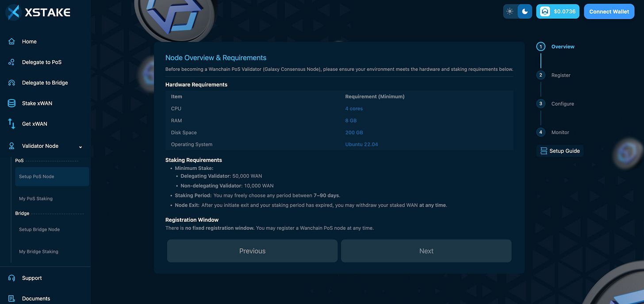Click Connect Wallet button

(609, 12)
